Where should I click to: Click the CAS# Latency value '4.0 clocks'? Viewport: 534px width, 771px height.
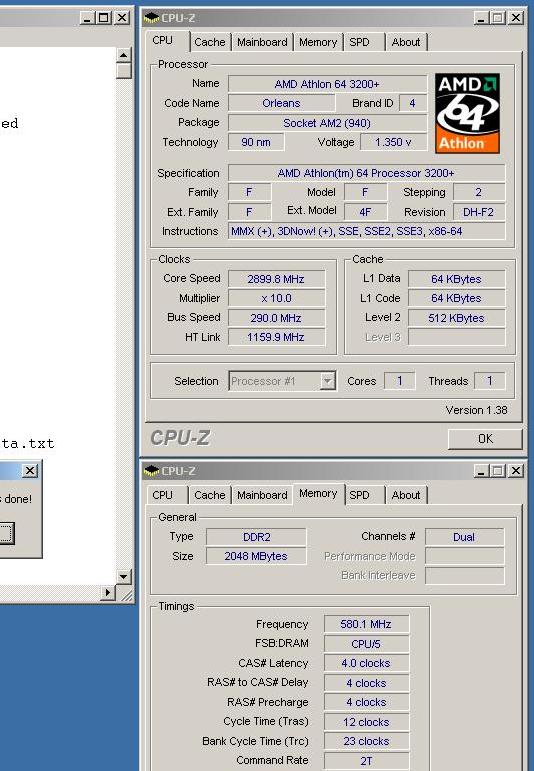click(x=366, y=663)
